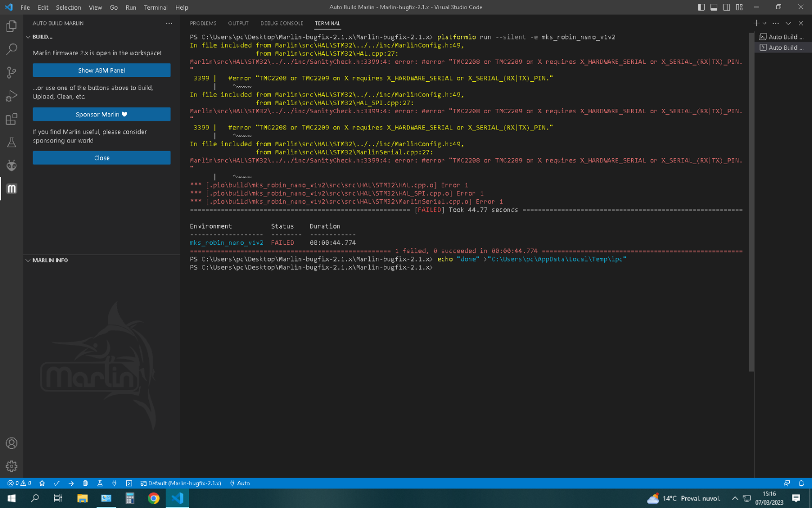
Task: Open the Extensions view
Action: pos(11,119)
